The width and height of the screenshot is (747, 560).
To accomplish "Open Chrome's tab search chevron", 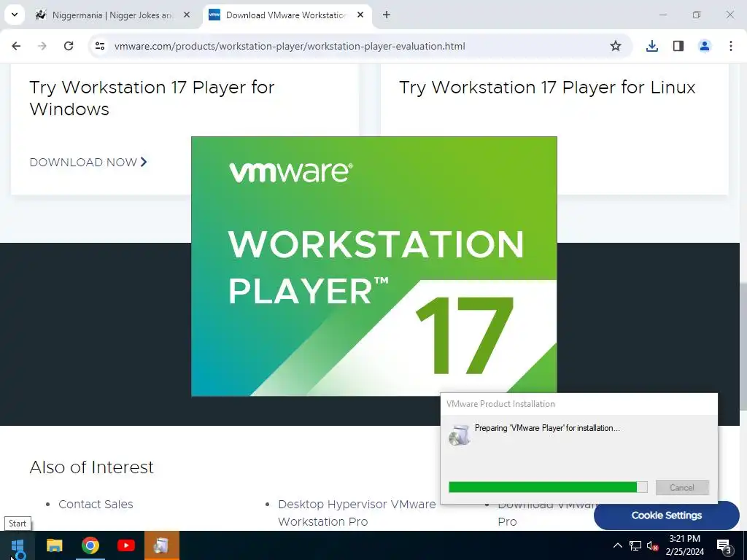I will [15, 15].
